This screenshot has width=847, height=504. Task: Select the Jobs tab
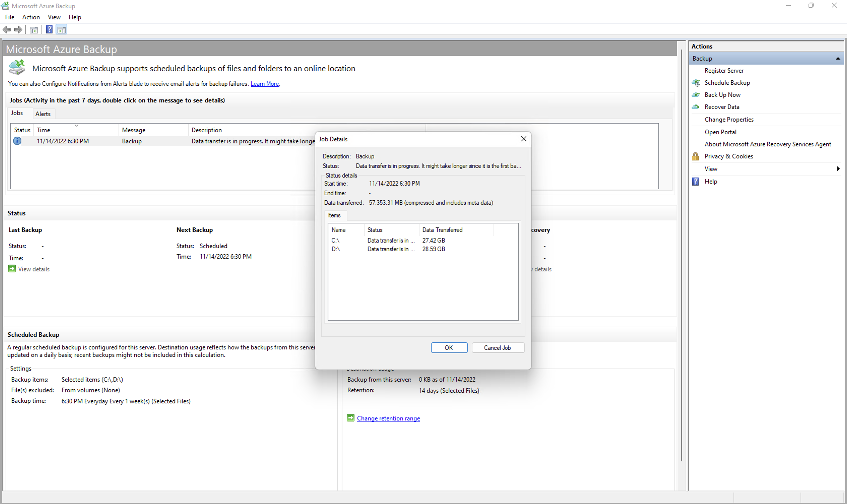pos(17,113)
